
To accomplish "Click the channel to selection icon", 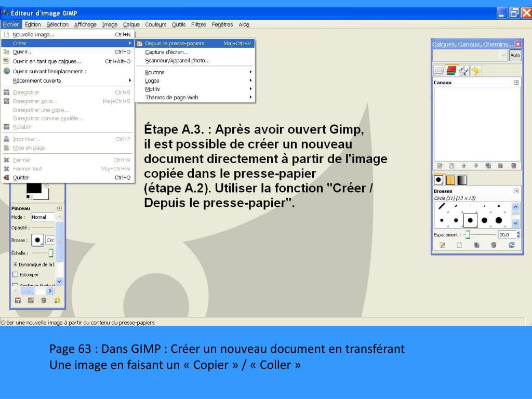I will [500, 166].
